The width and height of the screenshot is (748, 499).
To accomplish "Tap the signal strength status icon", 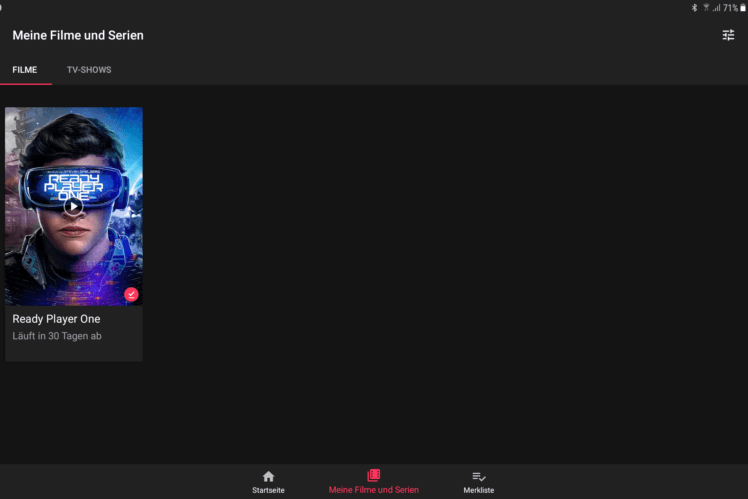I will click(x=717, y=8).
